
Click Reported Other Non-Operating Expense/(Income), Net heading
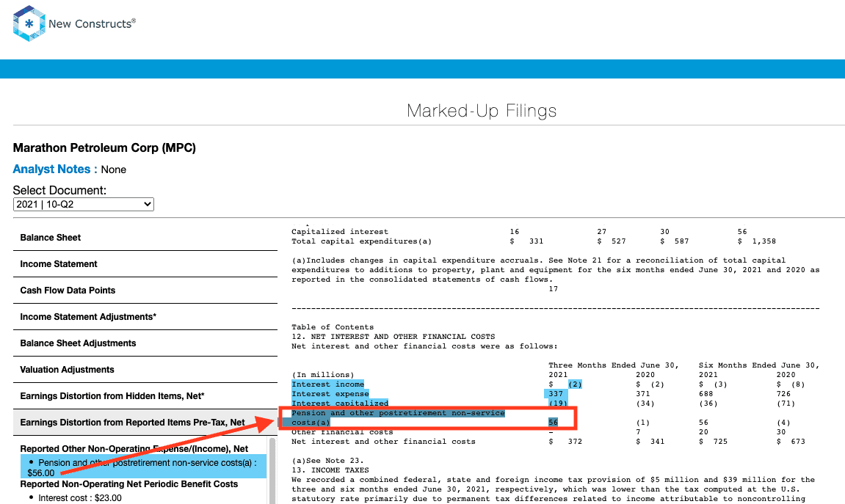click(x=134, y=448)
